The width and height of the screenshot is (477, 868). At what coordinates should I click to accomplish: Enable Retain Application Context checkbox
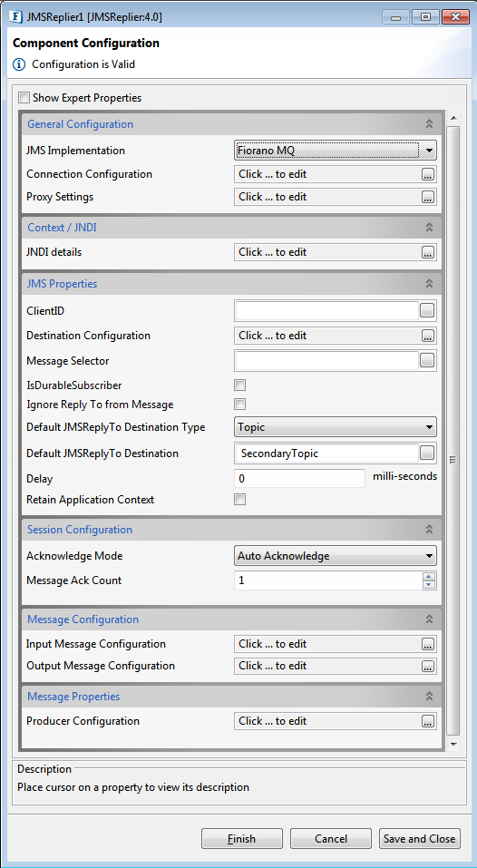coord(239,500)
